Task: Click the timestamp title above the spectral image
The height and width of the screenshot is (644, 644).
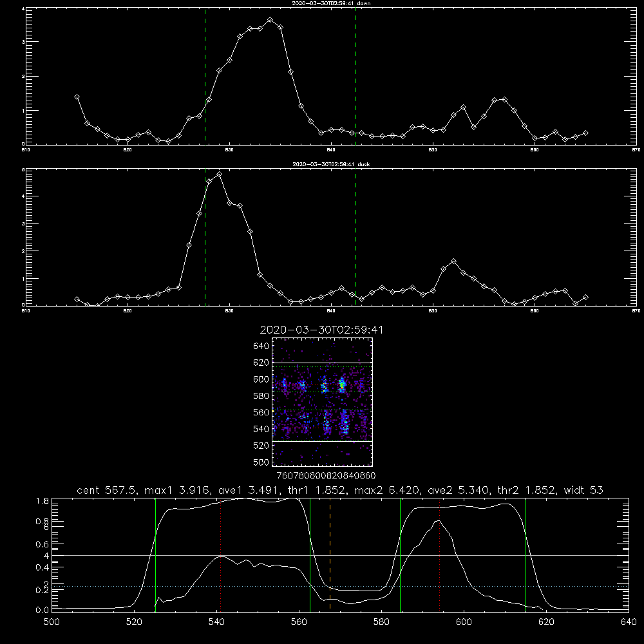Action: tap(321, 330)
